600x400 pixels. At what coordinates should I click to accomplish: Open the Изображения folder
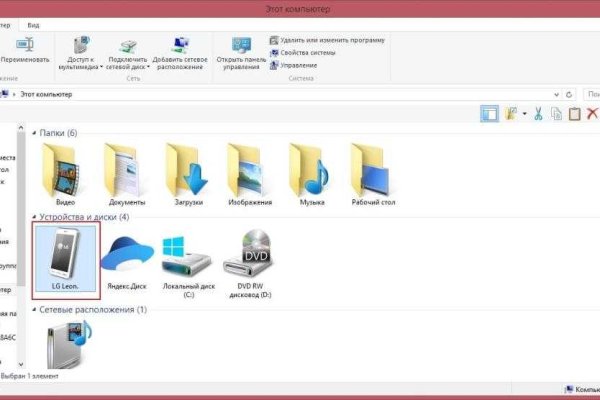coord(247,172)
